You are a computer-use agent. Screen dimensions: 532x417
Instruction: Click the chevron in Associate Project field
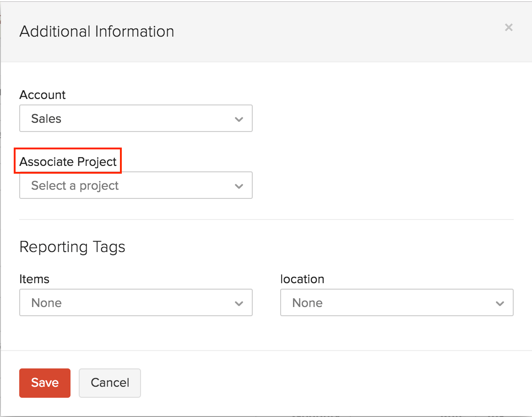tap(239, 186)
